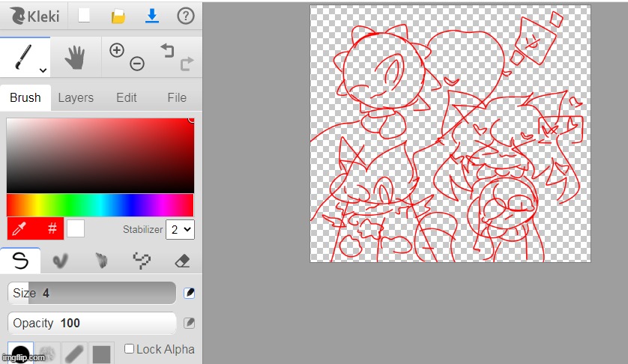
Task: Click the zoom in plus icon
Action: [116, 50]
